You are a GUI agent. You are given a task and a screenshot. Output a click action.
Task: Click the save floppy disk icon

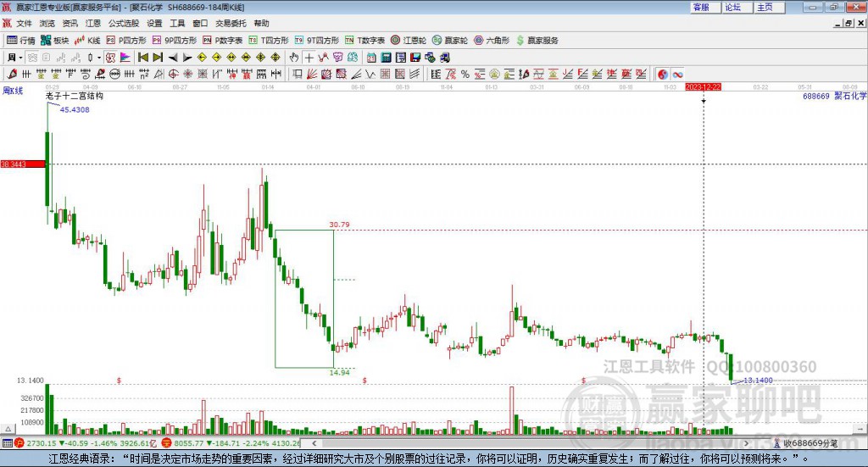415,58
